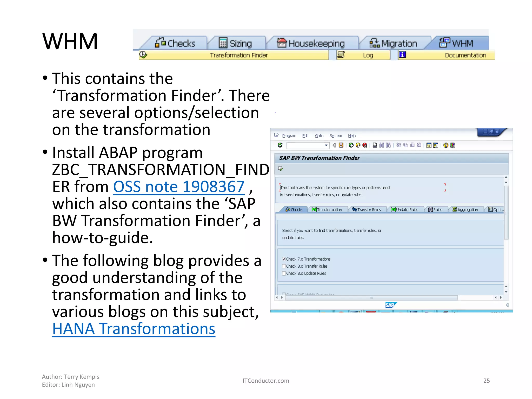
Task: Click the Log button
Action: click(363, 55)
